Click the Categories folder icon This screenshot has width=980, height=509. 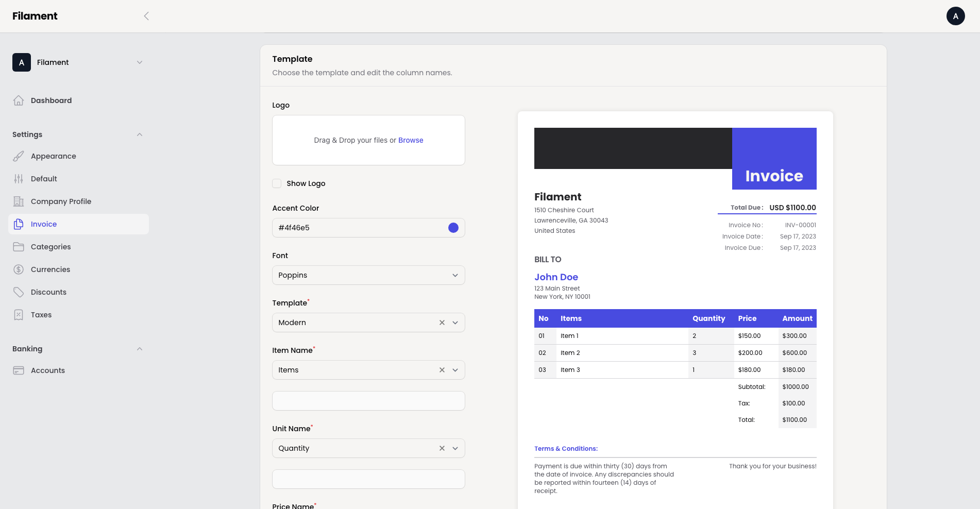click(19, 247)
